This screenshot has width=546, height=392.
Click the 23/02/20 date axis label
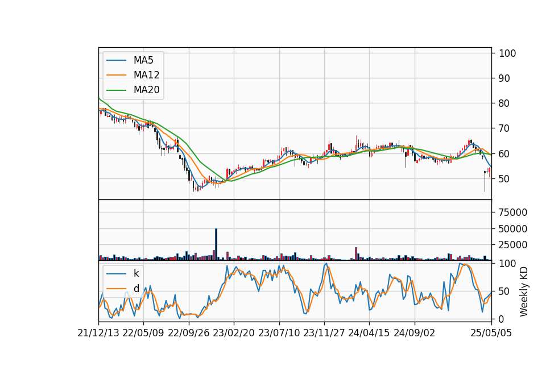(234, 333)
